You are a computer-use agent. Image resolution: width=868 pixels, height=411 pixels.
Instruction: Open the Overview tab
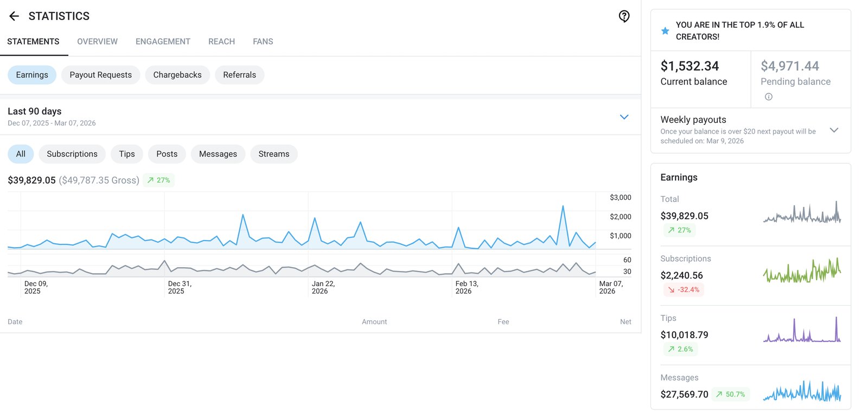(x=97, y=42)
